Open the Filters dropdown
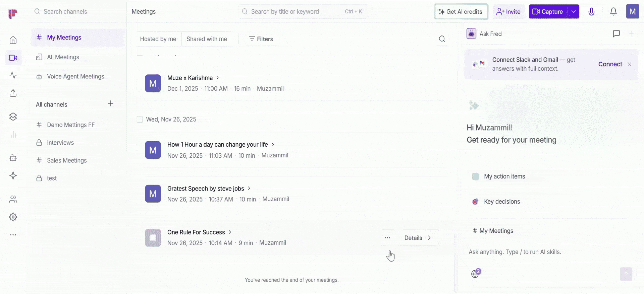644x294 pixels. click(x=261, y=39)
